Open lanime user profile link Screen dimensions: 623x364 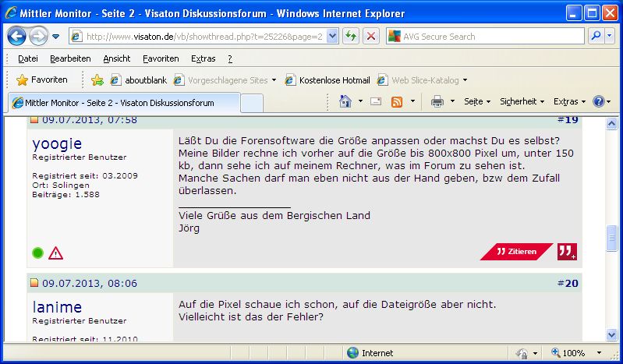pyautogui.click(x=57, y=307)
